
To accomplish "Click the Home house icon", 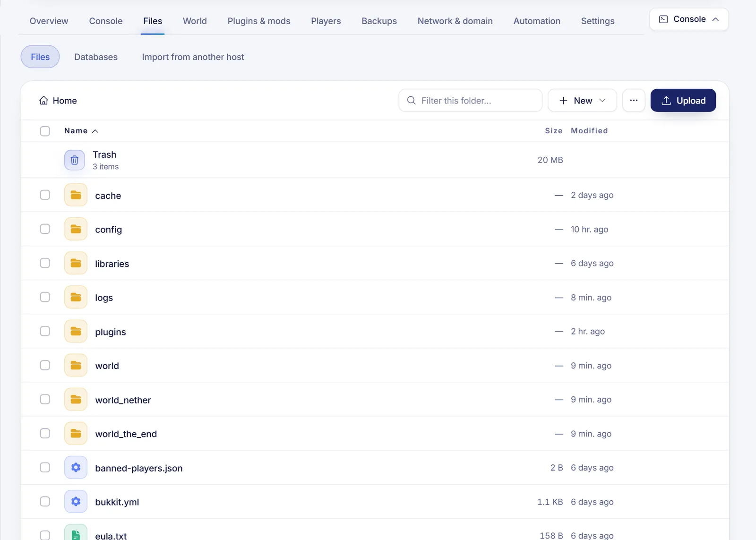I will coord(43,100).
